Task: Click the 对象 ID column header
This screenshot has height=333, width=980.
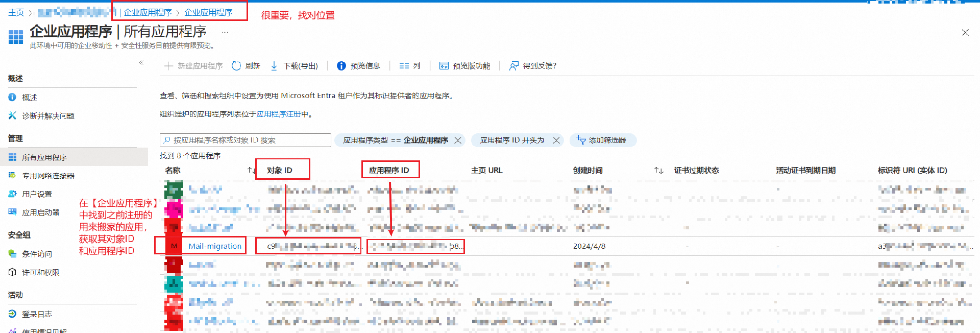Action: 280,171
